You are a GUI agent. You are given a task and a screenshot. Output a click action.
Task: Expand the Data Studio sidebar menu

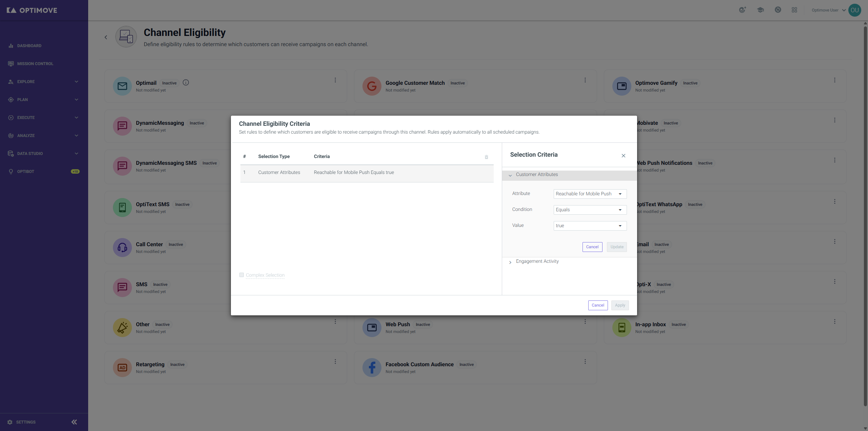click(43, 154)
